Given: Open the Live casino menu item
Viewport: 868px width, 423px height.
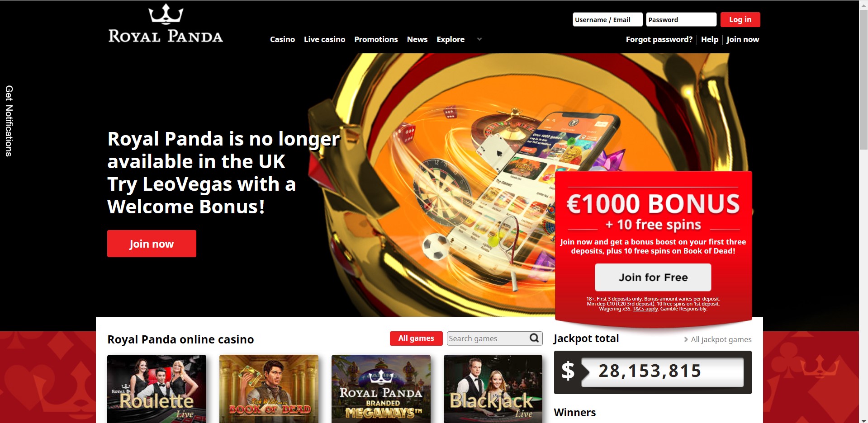Looking at the screenshot, I should (x=324, y=39).
